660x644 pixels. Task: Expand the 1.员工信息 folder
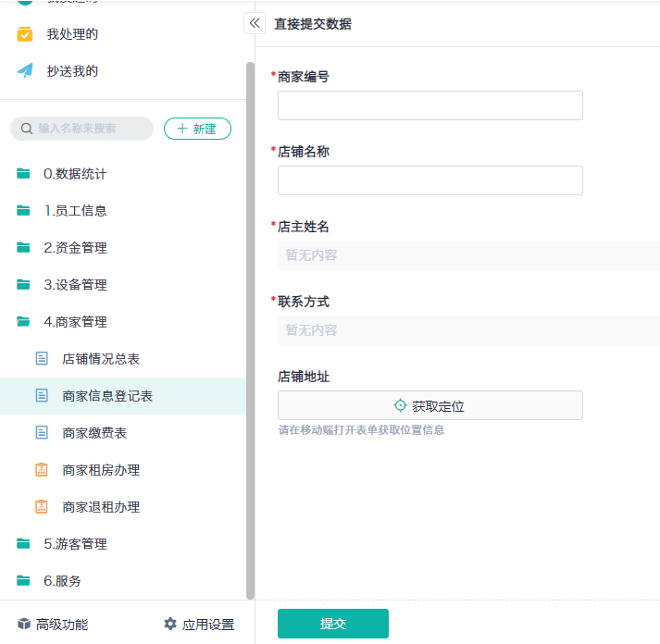pos(74,211)
